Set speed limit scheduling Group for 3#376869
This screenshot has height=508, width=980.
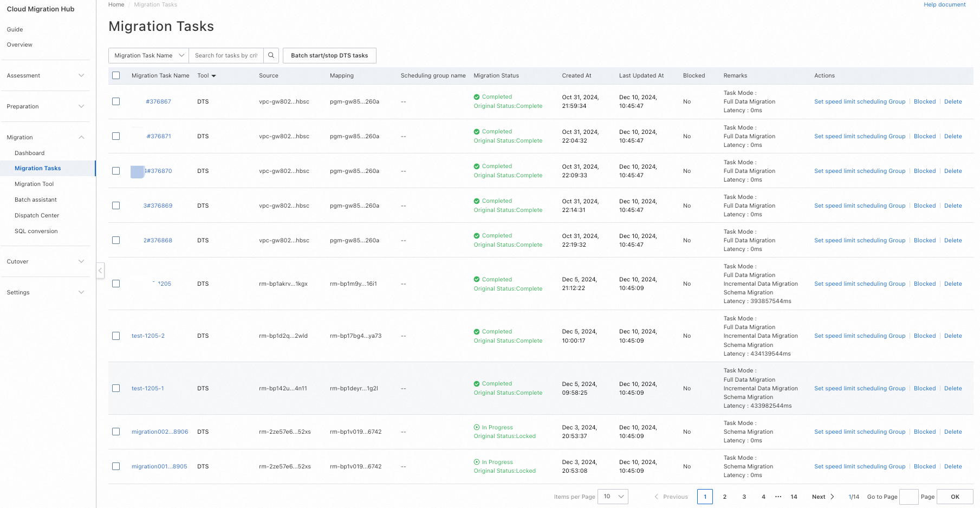(860, 205)
